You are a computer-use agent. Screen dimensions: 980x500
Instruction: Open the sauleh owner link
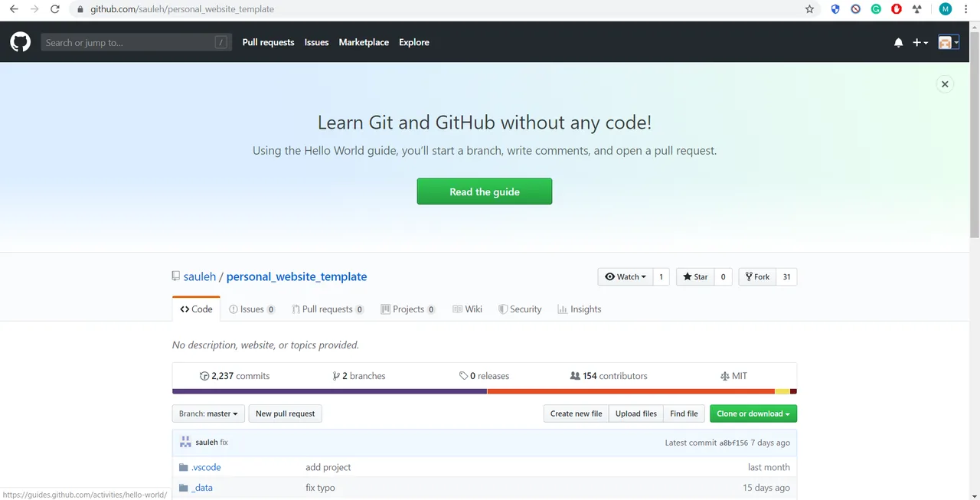(200, 276)
